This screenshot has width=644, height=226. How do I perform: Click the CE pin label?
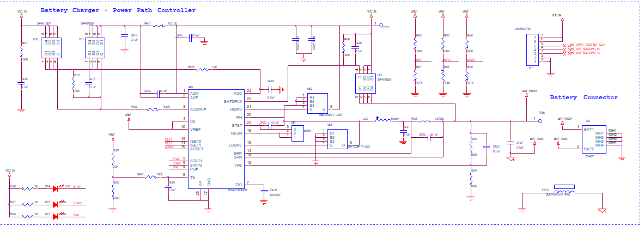coord(193,121)
